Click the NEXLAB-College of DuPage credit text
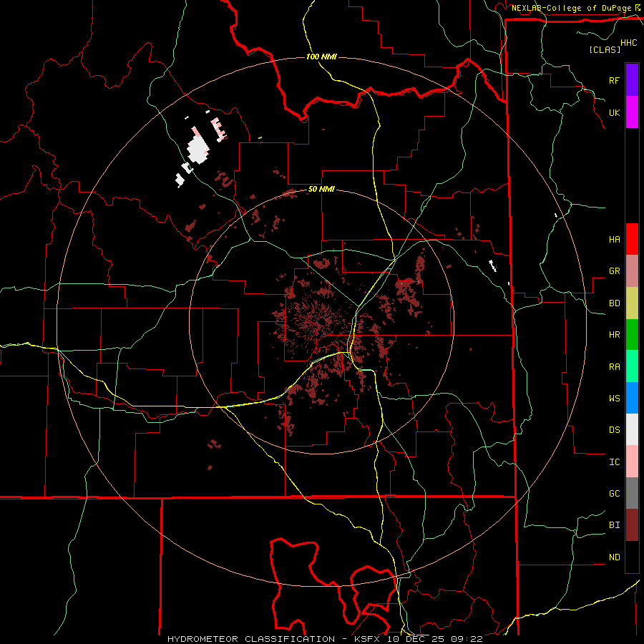 click(571, 8)
